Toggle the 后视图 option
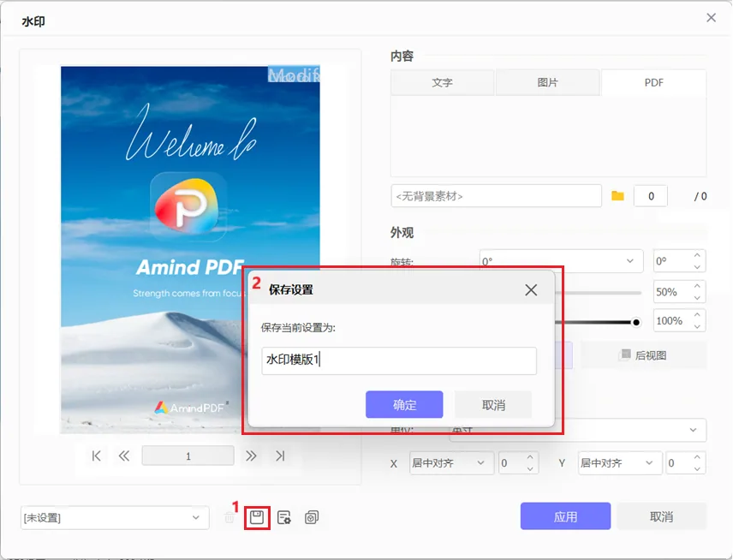The width and height of the screenshot is (733, 560). click(x=644, y=355)
